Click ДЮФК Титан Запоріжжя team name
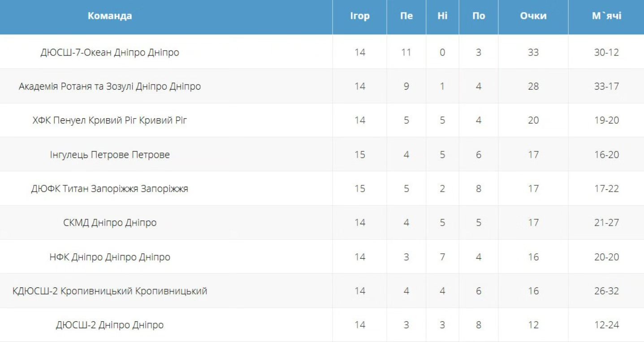This screenshot has width=644, height=342. (x=110, y=189)
